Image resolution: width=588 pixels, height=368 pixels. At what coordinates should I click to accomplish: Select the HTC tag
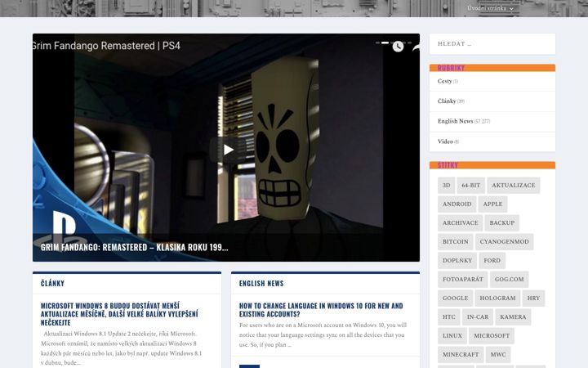coord(448,316)
